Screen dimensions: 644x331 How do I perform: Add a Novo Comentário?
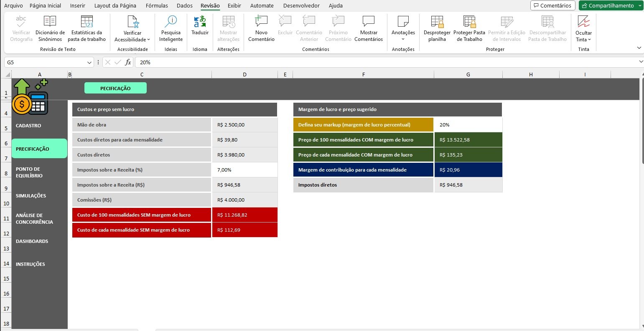tap(261, 22)
